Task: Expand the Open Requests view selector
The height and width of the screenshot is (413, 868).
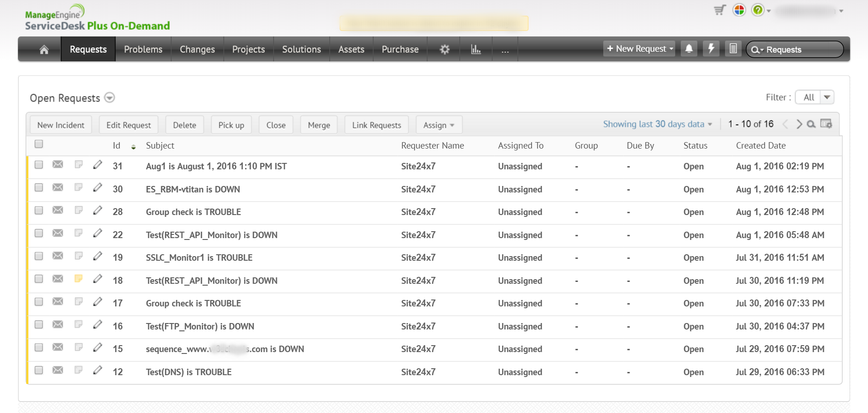Action: pos(109,98)
